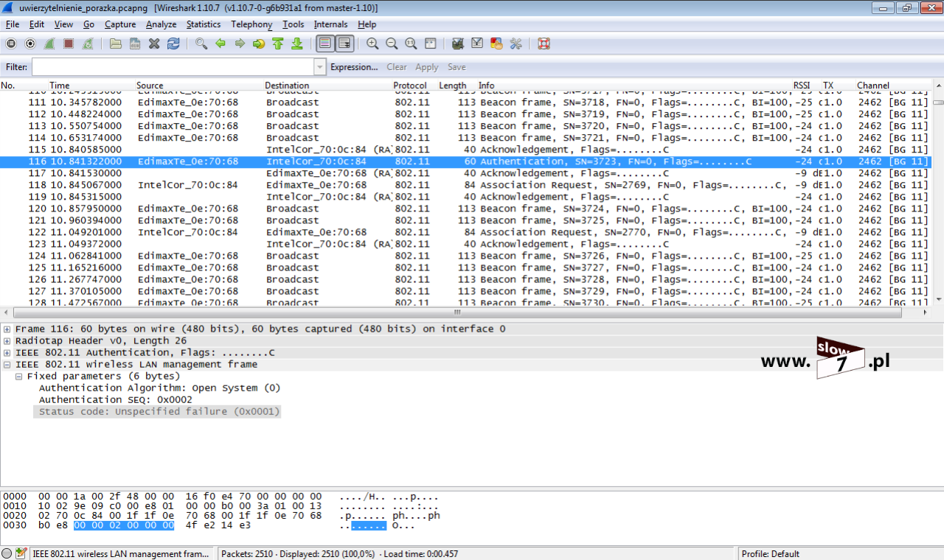944x560 pixels.
Task: Sort by Time column header
Action: click(x=60, y=85)
